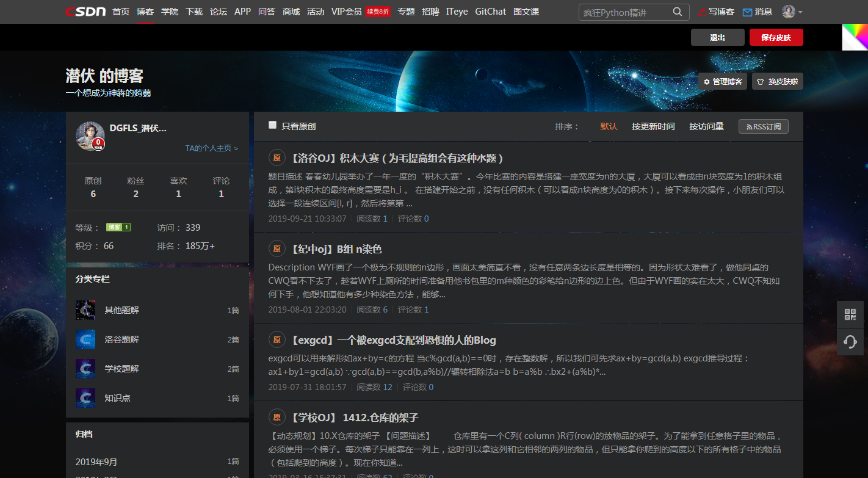This screenshot has height=478, width=868.
Task: Open GitChat in top navigation
Action: click(491, 12)
